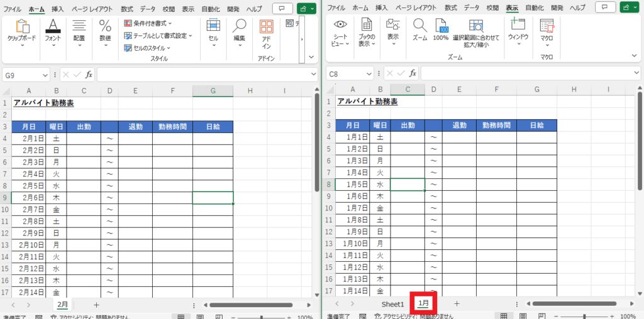Viewport: 644px width, 319px height.
Task: Open Page Layout tab in left window
Action: pos(92,8)
